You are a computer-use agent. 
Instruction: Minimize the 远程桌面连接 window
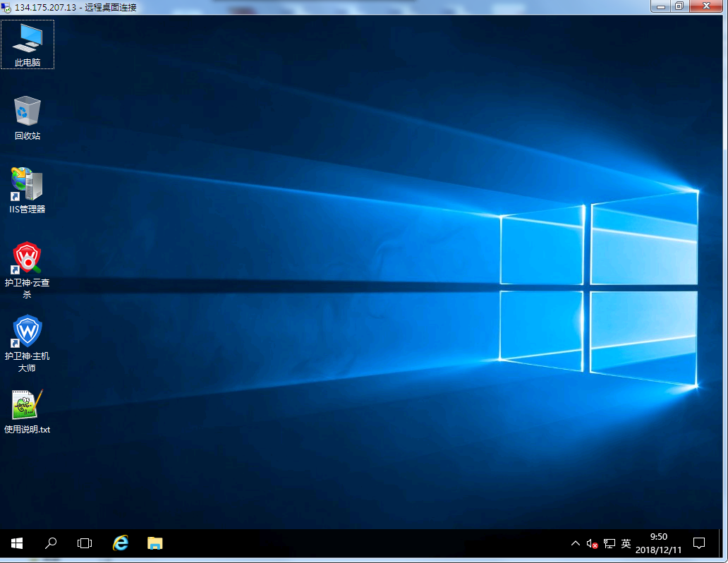(x=661, y=6)
